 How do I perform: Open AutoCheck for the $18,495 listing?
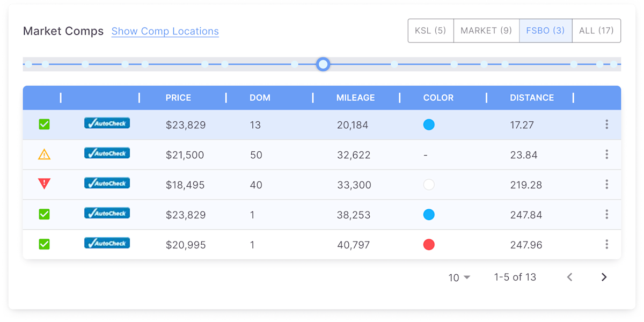point(107,182)
